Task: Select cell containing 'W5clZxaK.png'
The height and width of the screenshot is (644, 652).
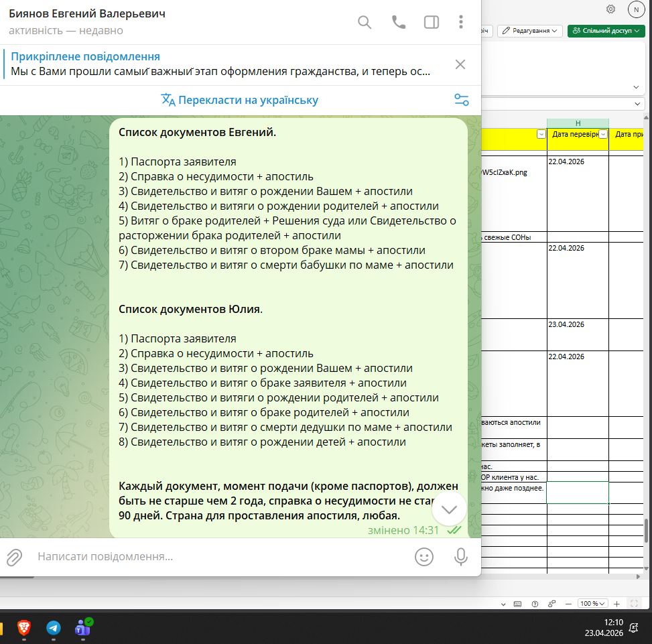Action: pos(515,193)
